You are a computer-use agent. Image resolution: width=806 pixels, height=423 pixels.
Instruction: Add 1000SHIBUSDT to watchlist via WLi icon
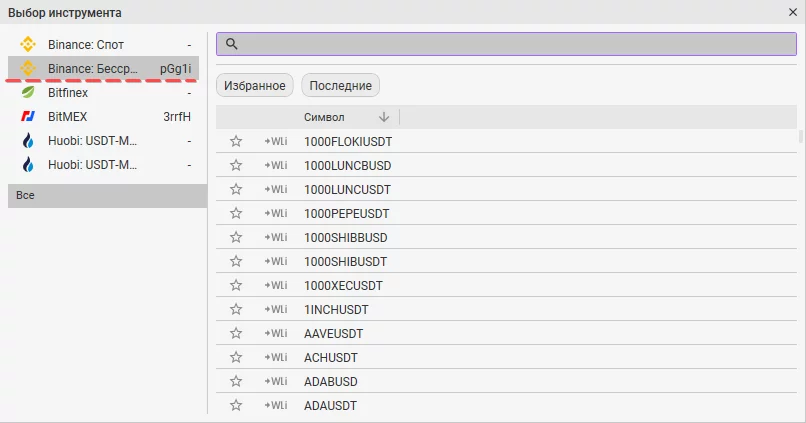pyautogui.click(x=276, y=261)
